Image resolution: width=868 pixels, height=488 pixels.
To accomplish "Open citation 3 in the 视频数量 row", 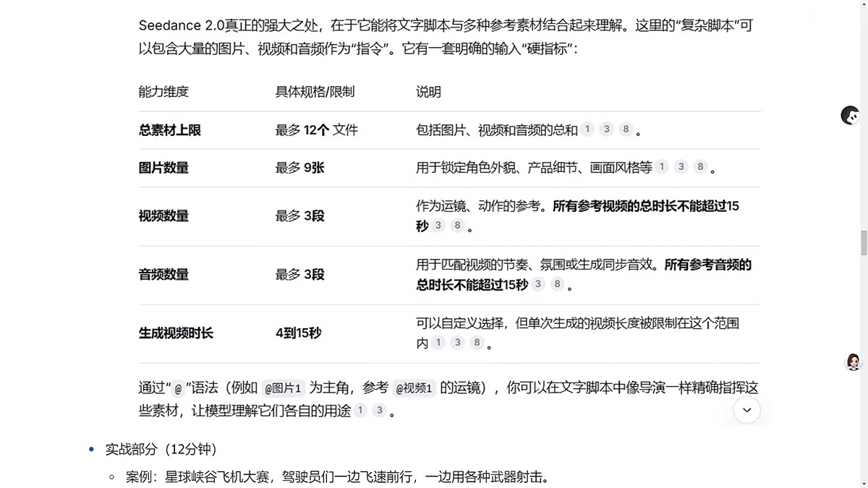I will click(438, 226).
